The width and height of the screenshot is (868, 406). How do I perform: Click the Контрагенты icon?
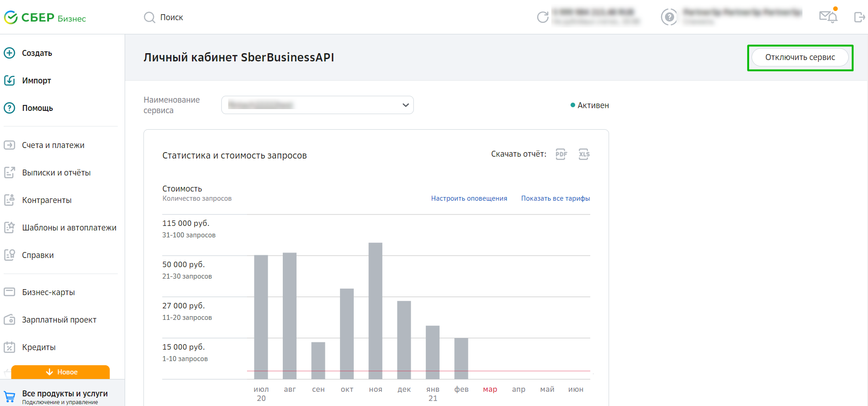(10, 200)
